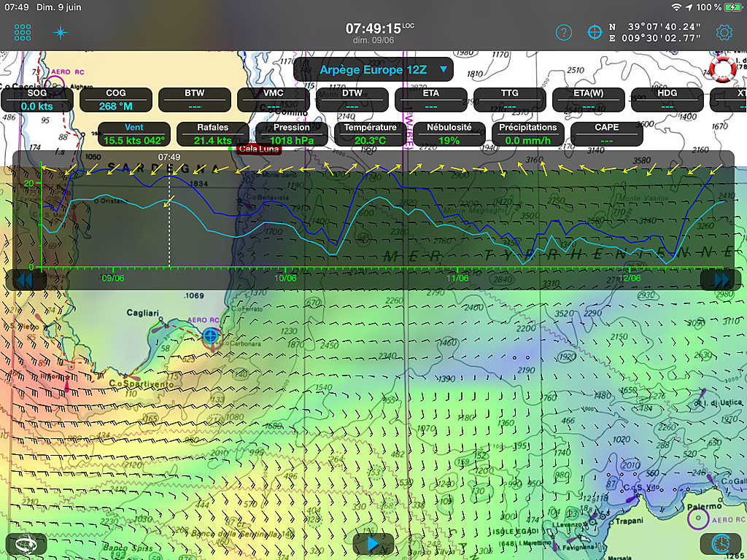Tap the Cala Luna red waypoint label

[x=259, y=149]
